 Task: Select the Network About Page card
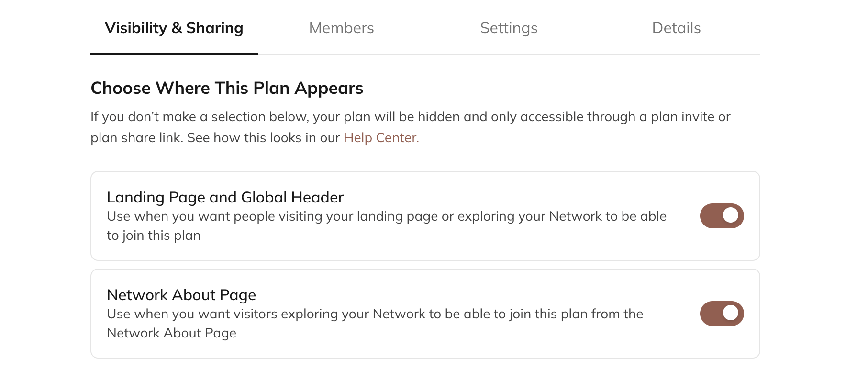point(426,314)
